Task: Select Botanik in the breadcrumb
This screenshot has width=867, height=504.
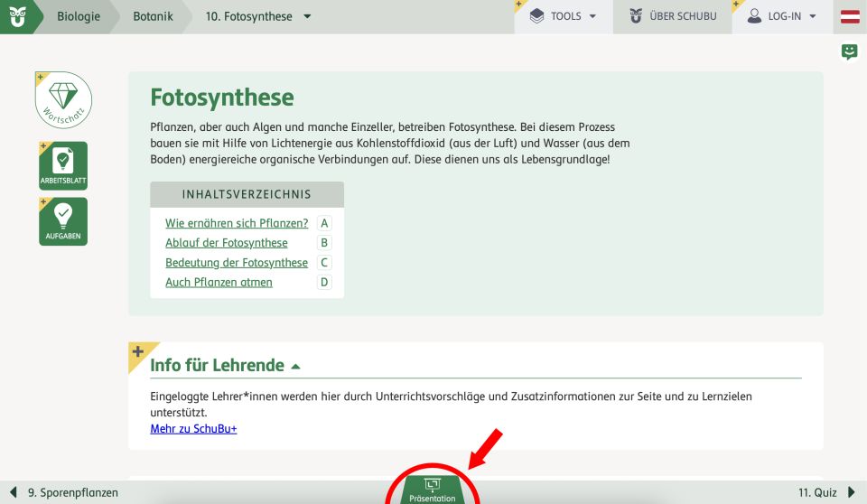Action: point(153,16)
